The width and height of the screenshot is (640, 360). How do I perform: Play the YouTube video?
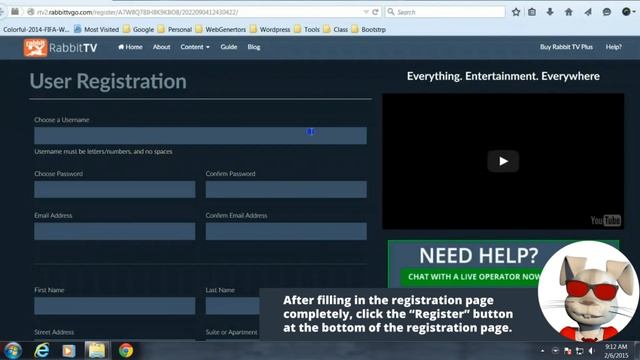[503, 161]
